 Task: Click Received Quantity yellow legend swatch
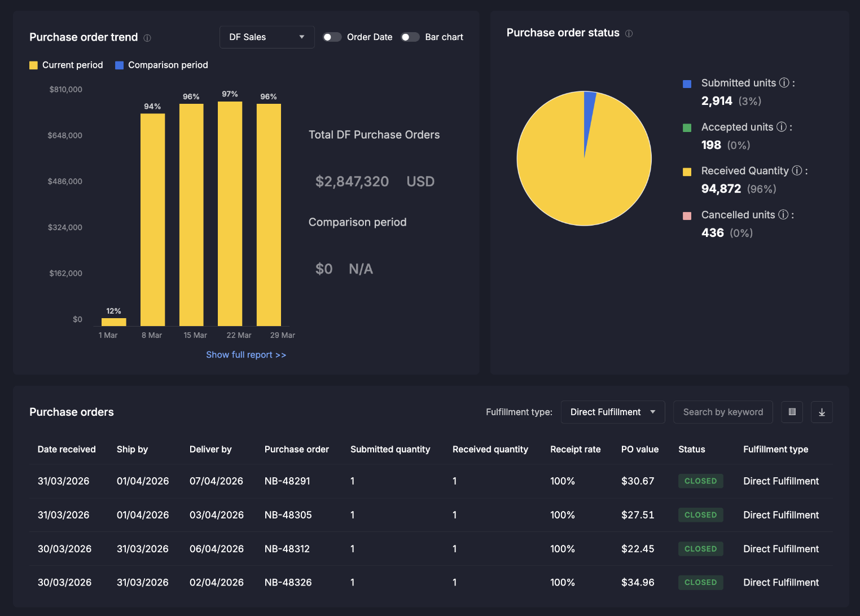687,172
